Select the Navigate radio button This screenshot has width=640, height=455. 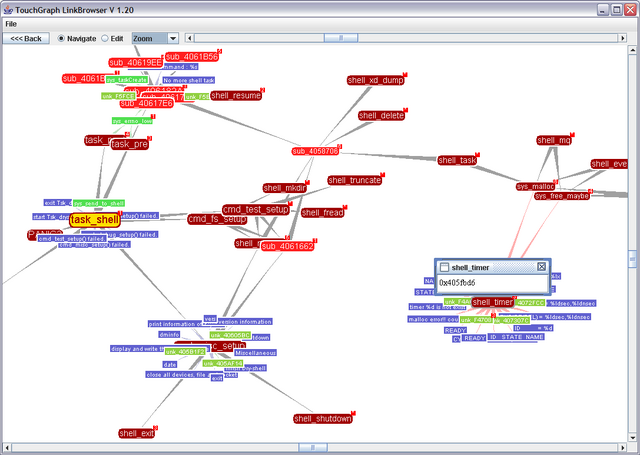61,38
